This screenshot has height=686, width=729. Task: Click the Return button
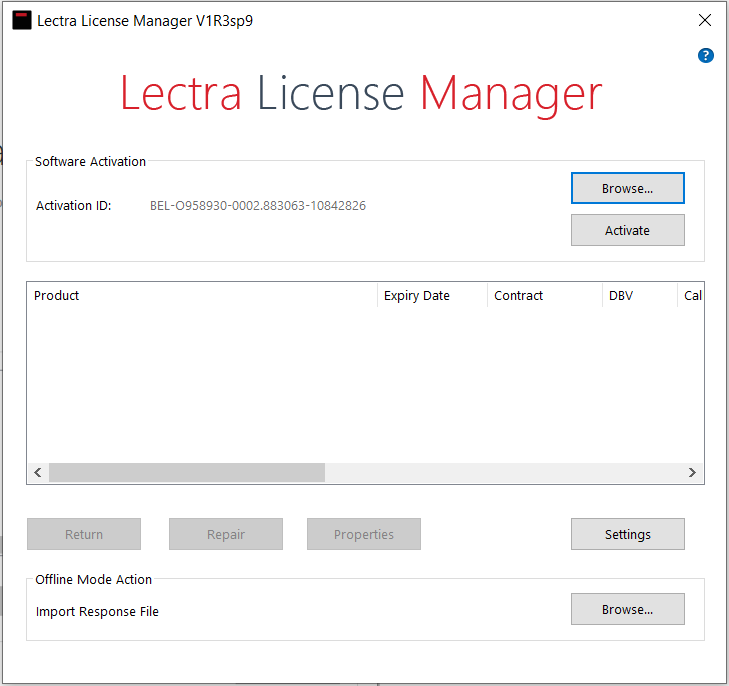[84, 534]
